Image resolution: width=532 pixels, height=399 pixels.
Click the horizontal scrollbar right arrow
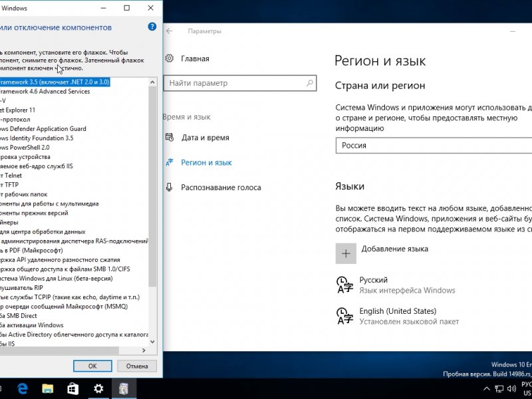tap(144, 350)
